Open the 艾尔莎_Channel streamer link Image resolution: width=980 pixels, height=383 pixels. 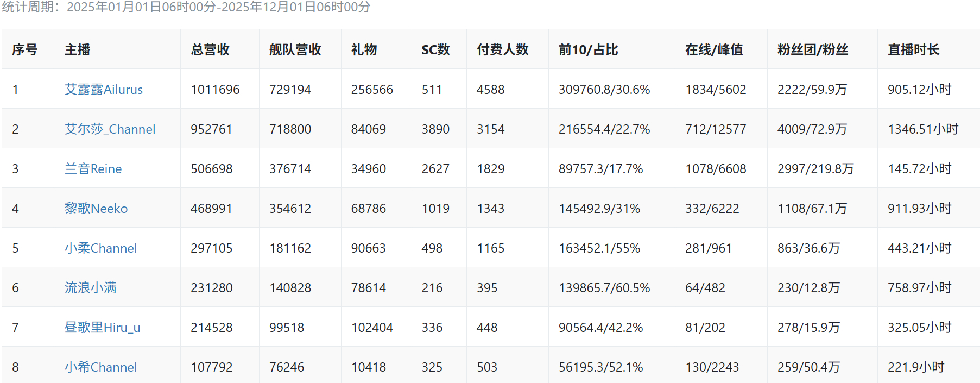110,129
